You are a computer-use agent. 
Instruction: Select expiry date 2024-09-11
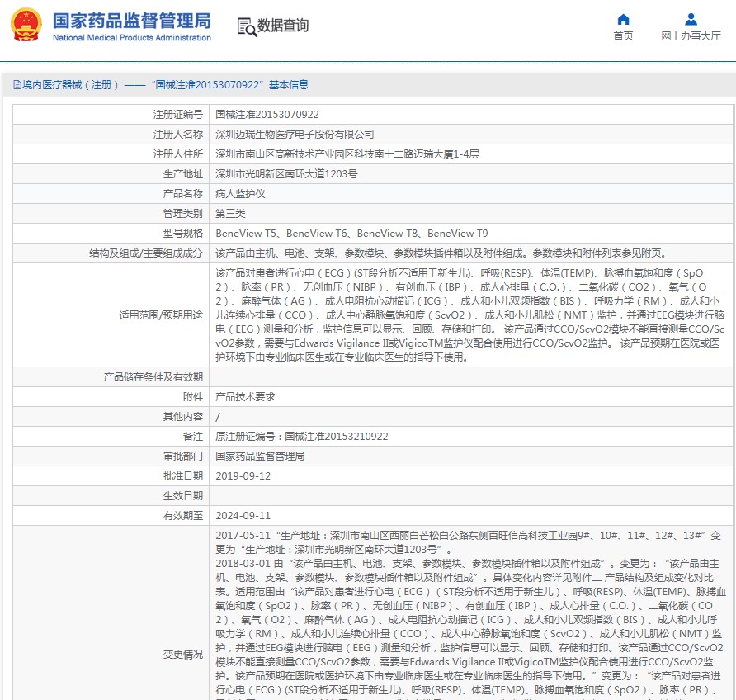click(x=243, y=515)
